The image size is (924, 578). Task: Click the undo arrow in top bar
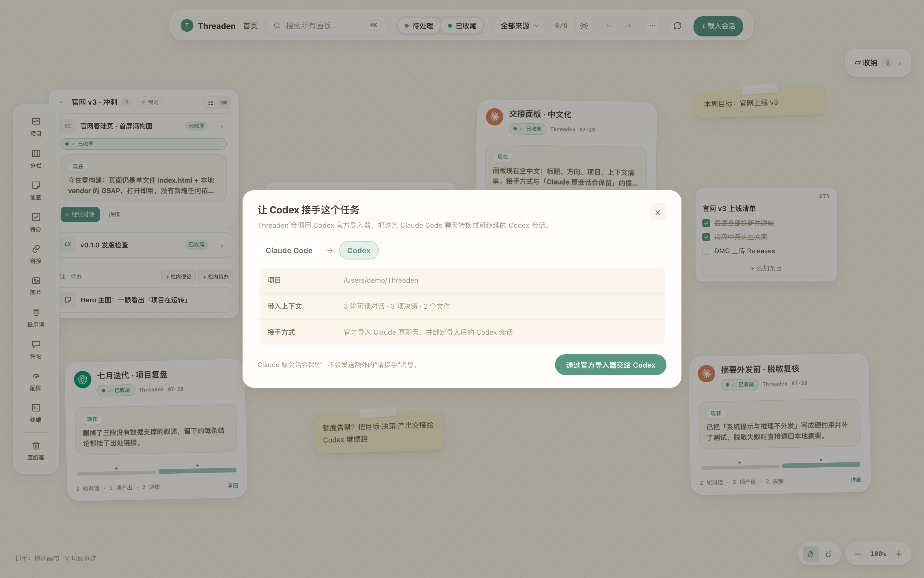pos(609,26)
